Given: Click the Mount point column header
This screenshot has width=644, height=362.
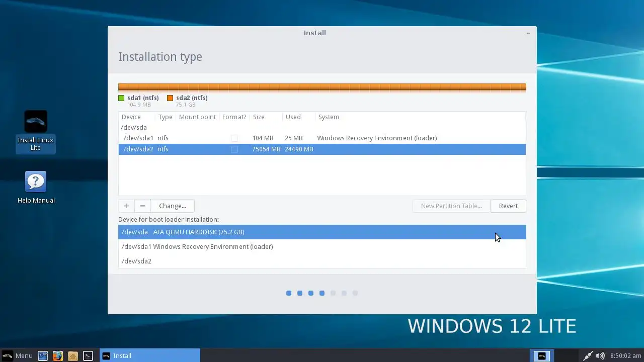Looking at the screenshot, I should tap(198, 117).
